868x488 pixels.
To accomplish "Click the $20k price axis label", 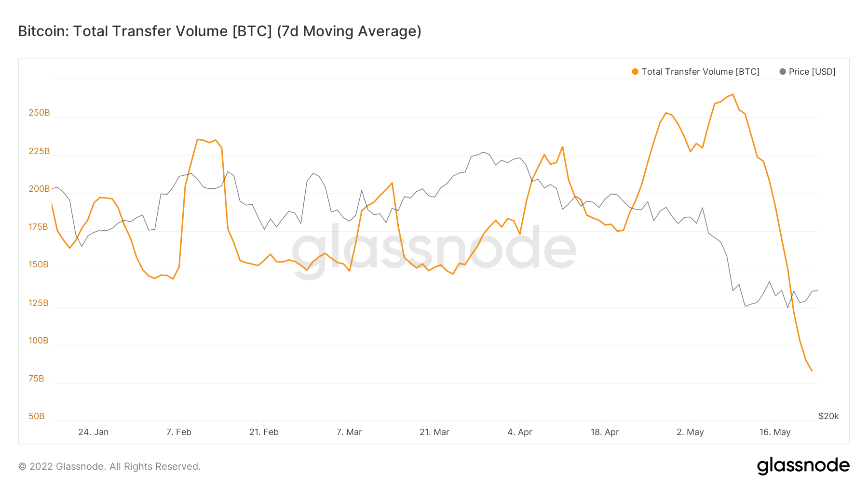I will [828, 416].
